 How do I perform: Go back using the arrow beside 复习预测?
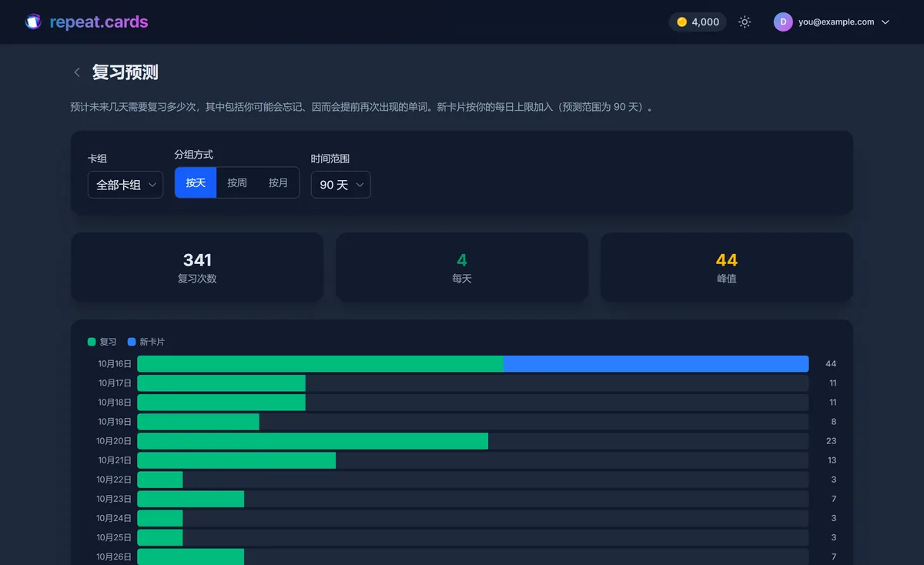[77, 72]
